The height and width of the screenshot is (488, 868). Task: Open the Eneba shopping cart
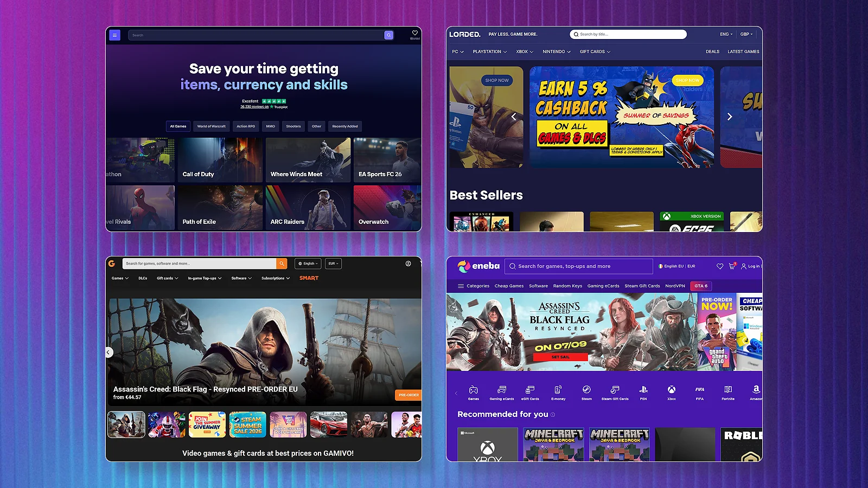point(732,266)
